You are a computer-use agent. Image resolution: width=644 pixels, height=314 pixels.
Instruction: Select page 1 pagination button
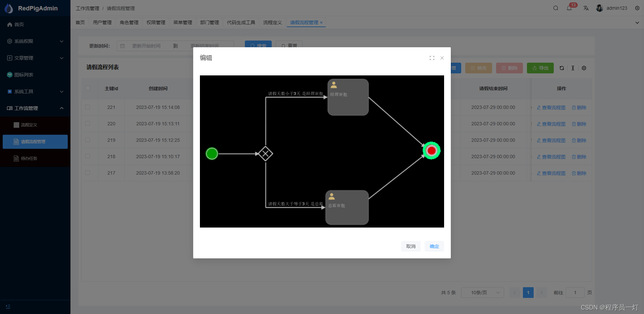click(528, 293)
